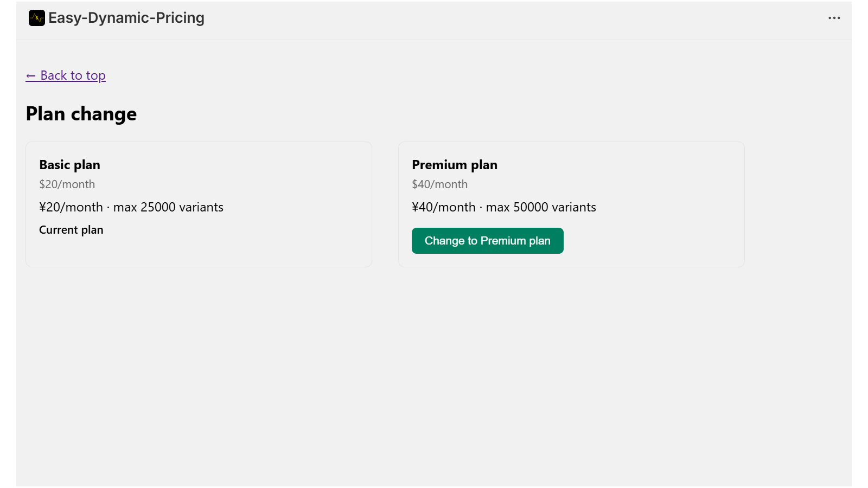Click the Plan change page heading
The image size is (868, 488).
81,114
